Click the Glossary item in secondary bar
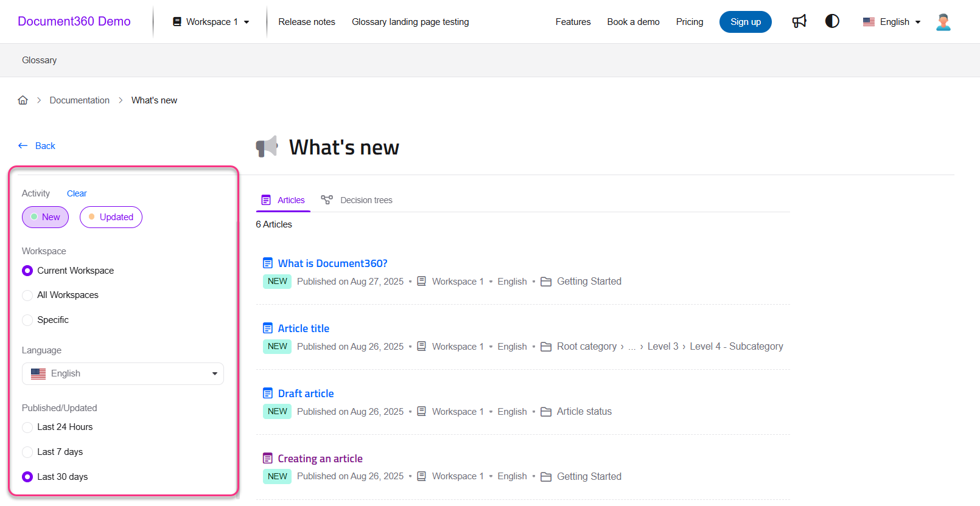980x506 pixels. click(39, 60)
